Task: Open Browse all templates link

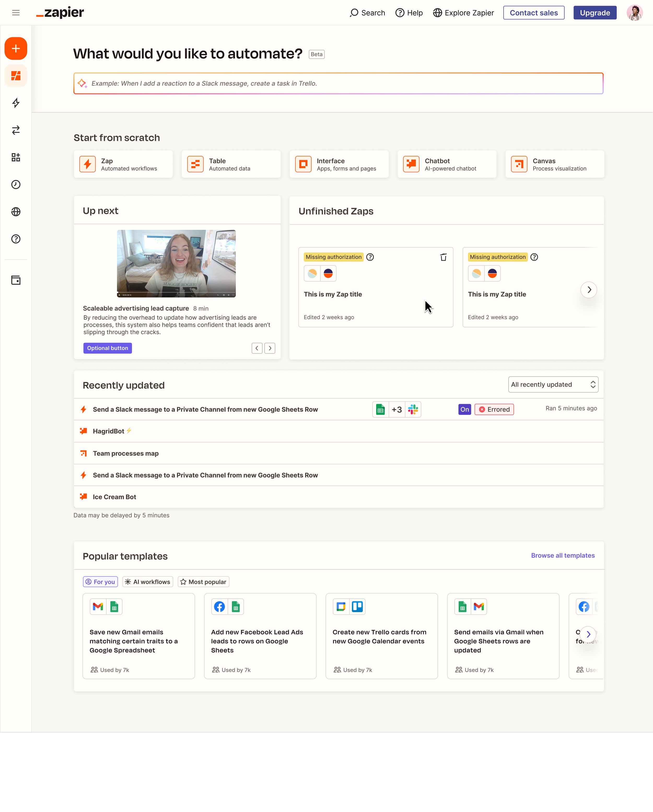Action: tap(563, 556)
